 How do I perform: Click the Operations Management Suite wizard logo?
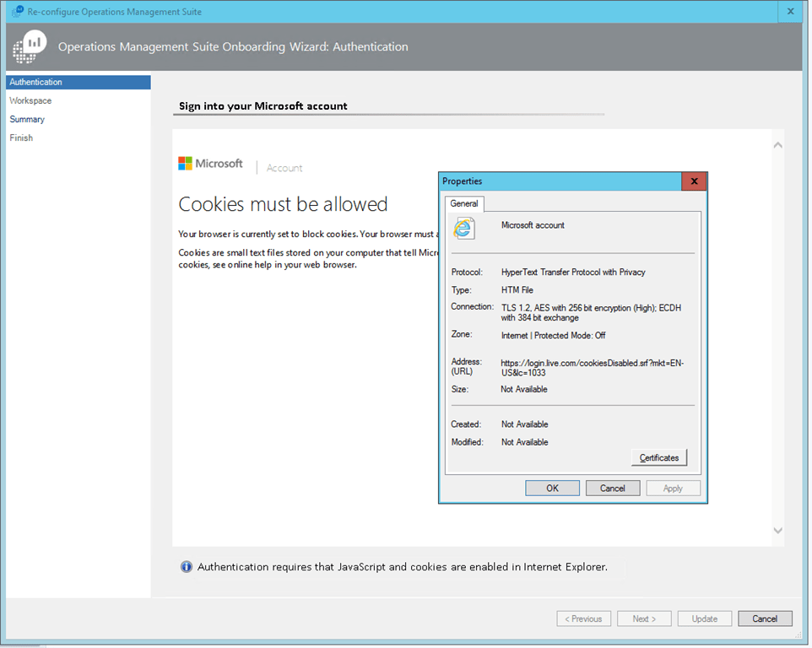click(30, 47)
